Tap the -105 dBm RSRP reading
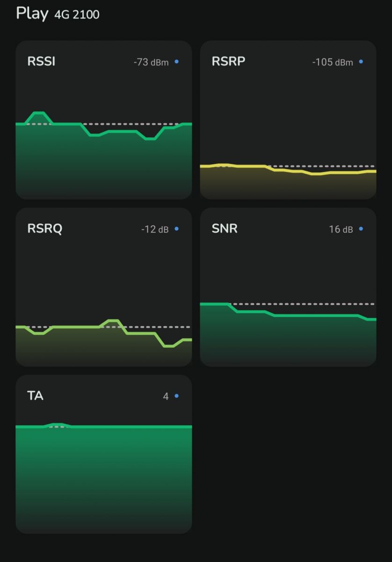This screenshot has width=392, height=562. click(333, 62)
